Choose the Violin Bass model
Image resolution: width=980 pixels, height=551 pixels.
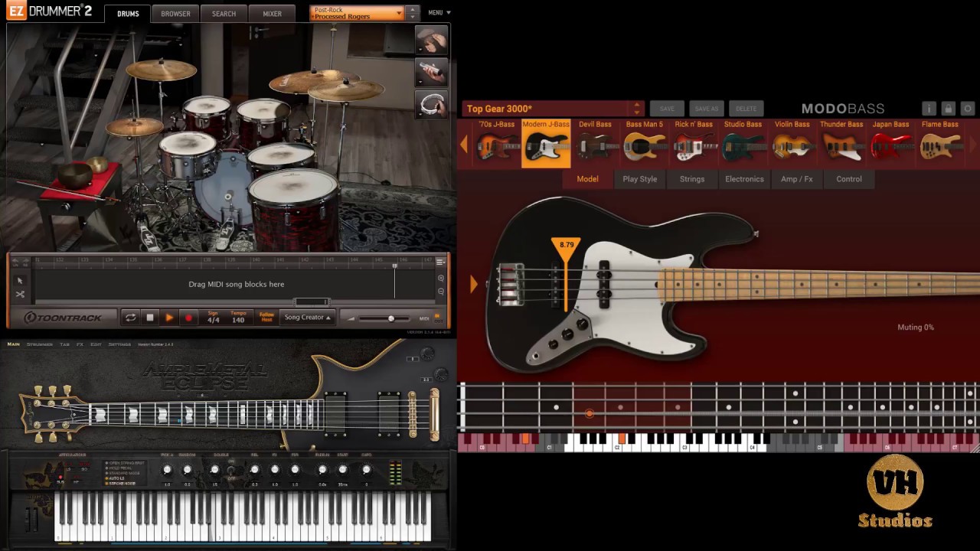click(x=792, y=143)
